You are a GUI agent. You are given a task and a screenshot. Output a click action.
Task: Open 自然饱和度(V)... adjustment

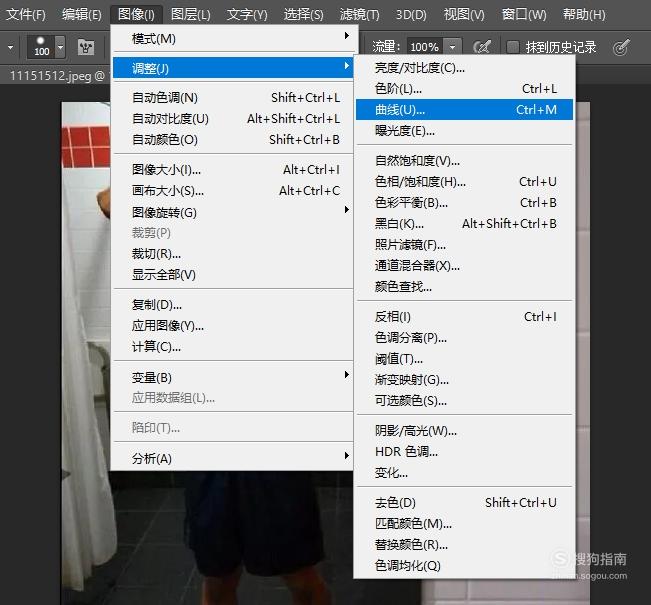464,160
